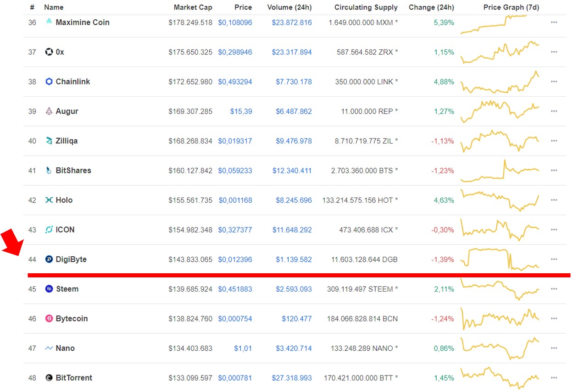The width and height of the screenshot is (573, 392).
Task: Click the ICON coin logo icon
Action: point(49,230)
